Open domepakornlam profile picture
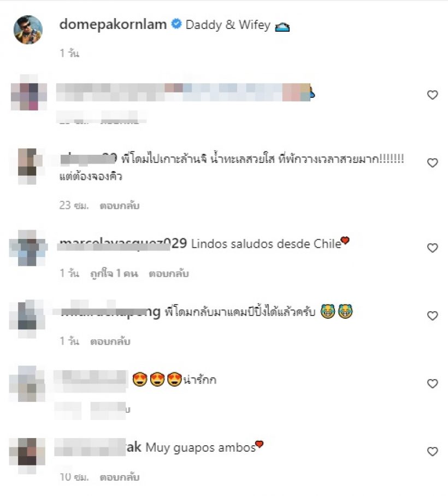The image size is (448, 496). pyautogui.click(x=28, y=30)
